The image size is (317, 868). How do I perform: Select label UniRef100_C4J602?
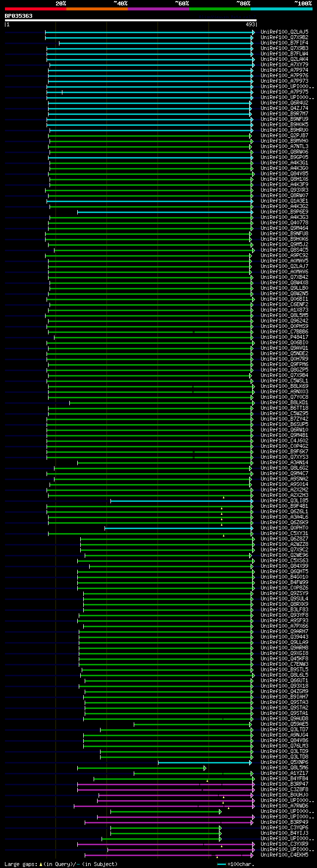(x=284, y=440)
